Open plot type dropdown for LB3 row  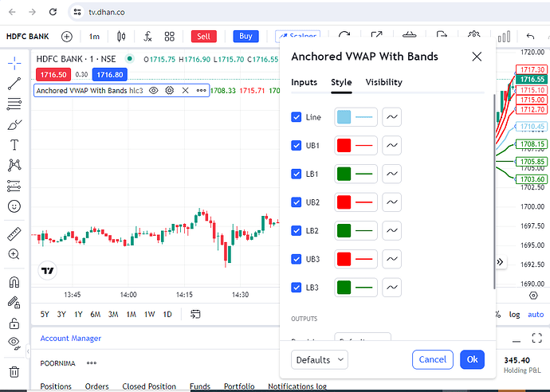[x=392, y=288]
